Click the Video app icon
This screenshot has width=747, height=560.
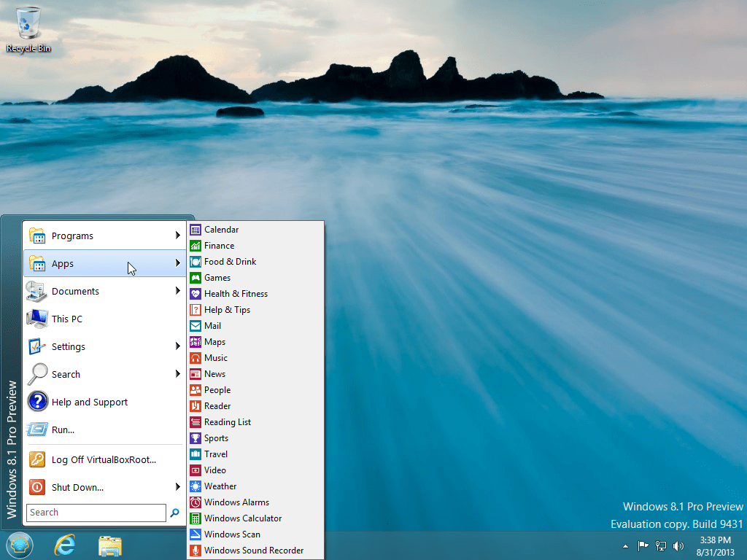click(x=196, y=470)
